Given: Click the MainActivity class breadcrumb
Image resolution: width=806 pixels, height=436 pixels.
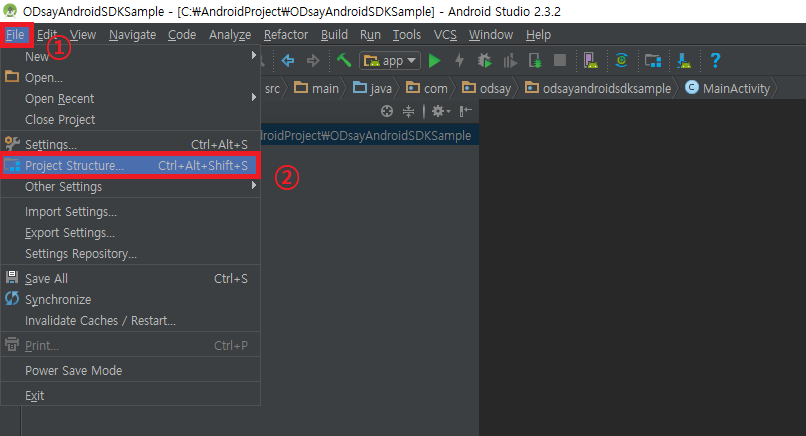Looking at the screenshot, I should pos(728,88).
